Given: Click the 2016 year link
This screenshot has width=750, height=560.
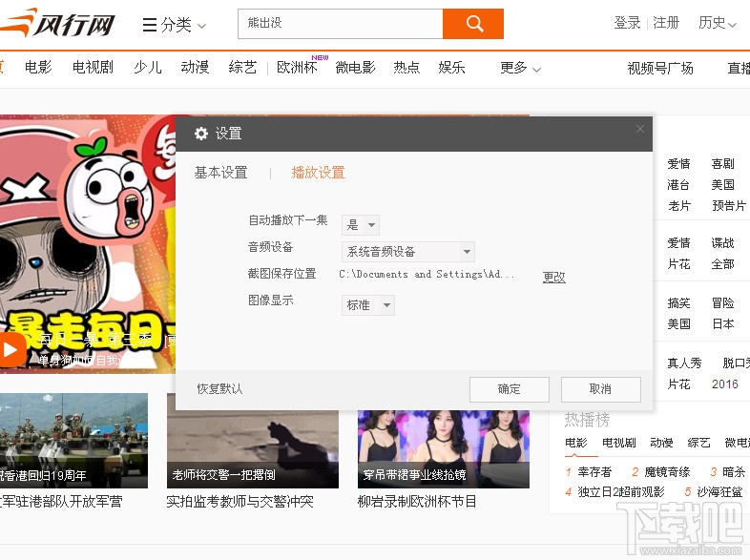Looking at the screenshot, I should click(724, 384).
